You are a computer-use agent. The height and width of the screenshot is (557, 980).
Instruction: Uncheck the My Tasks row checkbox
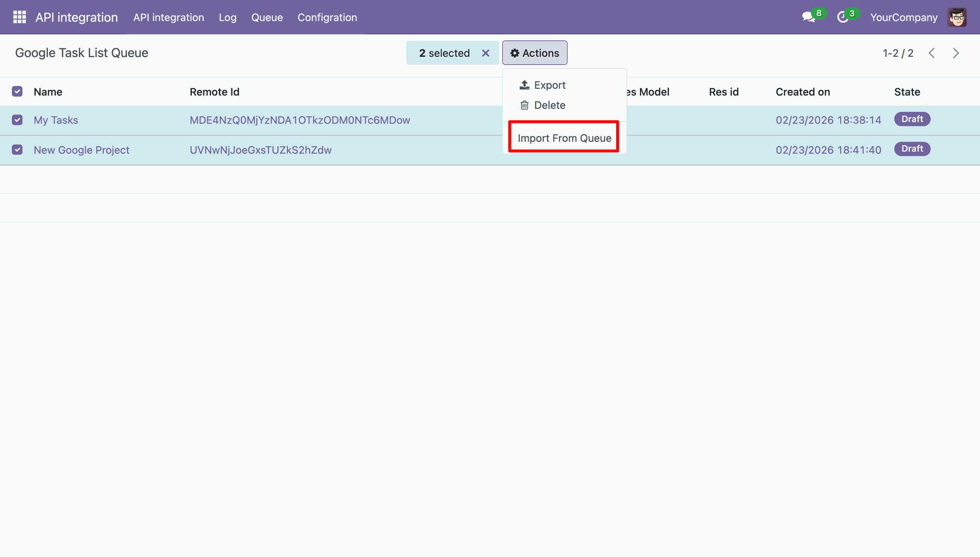17,120
